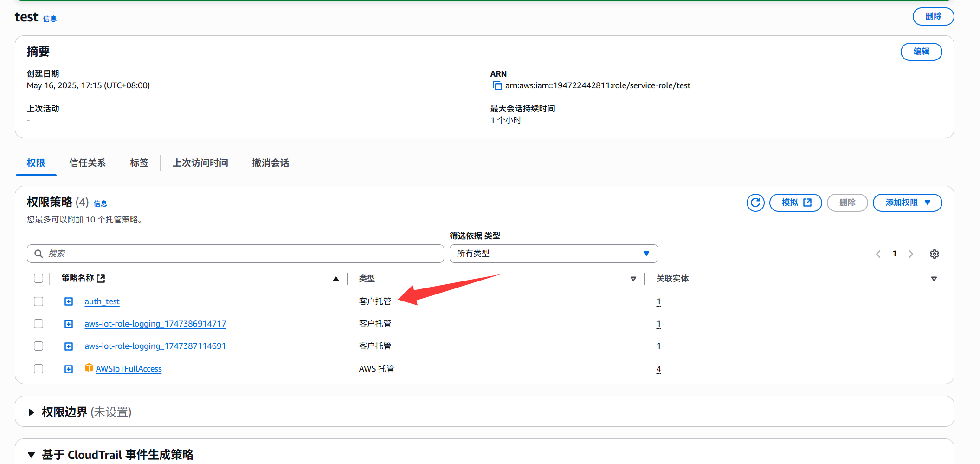Screen dimensions: 980x464
Task: Expand the 权限边界 section
Action: 32,412
